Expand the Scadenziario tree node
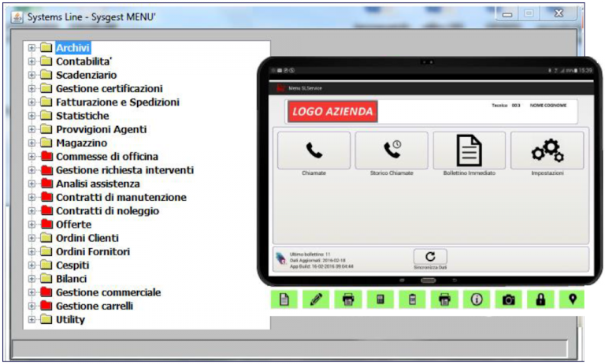The image size is (605, 364). tap(32, 75)
